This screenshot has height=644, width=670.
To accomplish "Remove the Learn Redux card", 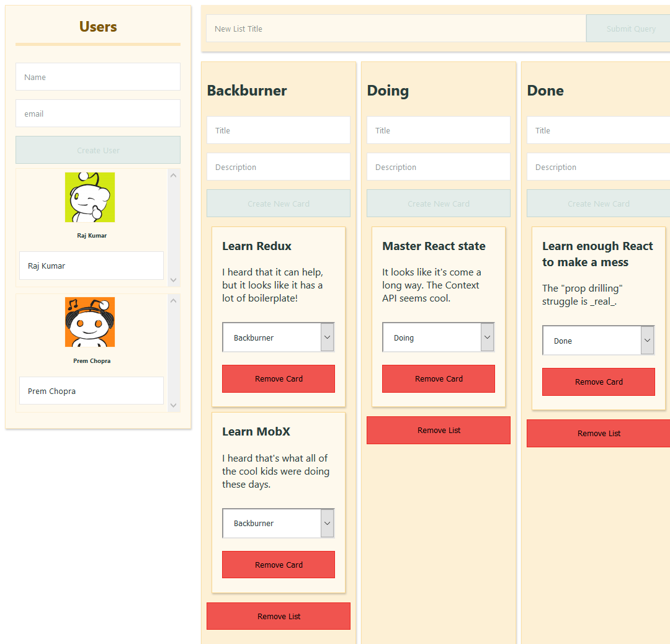I will [x=278, y=378].
